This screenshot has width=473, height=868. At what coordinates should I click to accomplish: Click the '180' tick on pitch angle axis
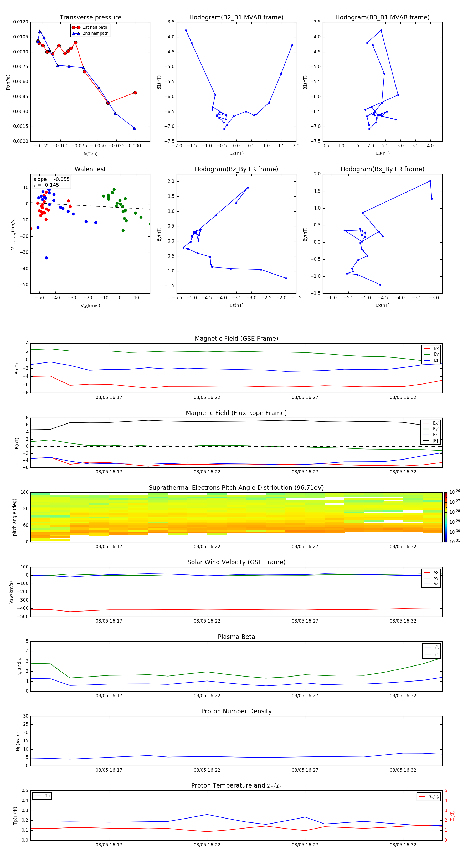coord(25,492)
